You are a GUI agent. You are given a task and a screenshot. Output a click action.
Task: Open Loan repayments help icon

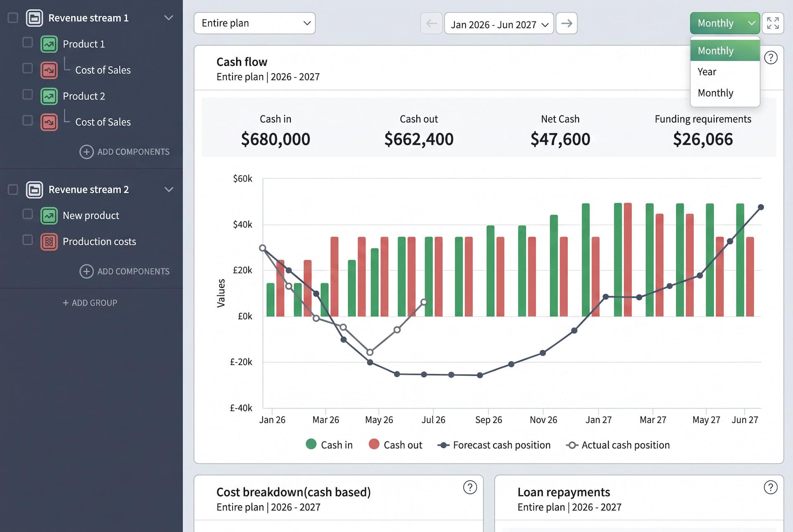[x=771, y=487]
